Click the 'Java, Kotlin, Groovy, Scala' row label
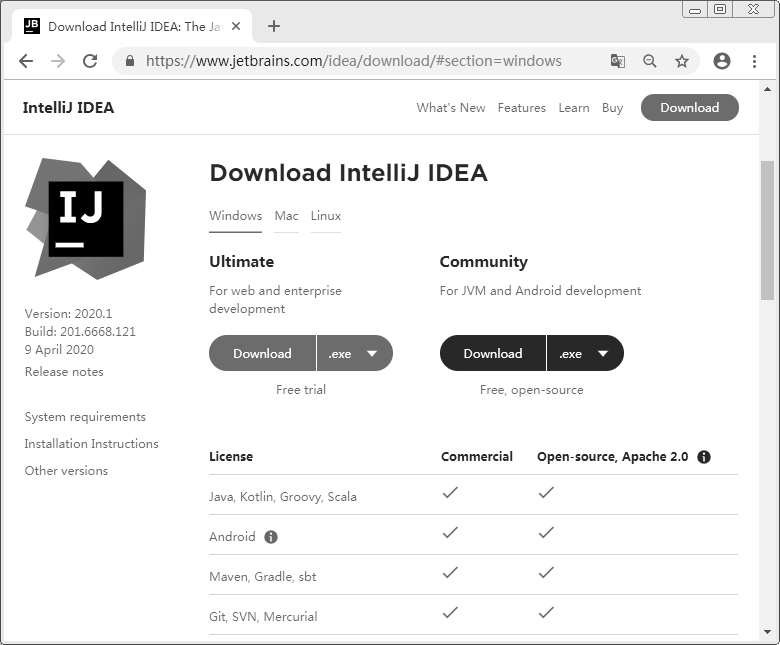Viewport: 780px width, 645px height. pyautogui.click(x=283, y=496)
